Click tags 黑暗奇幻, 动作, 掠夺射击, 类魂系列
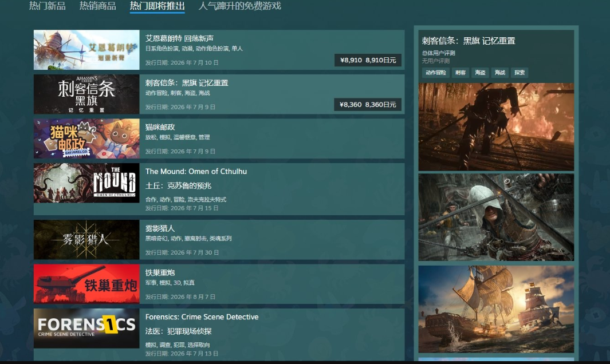 click(x=188, y=239)
